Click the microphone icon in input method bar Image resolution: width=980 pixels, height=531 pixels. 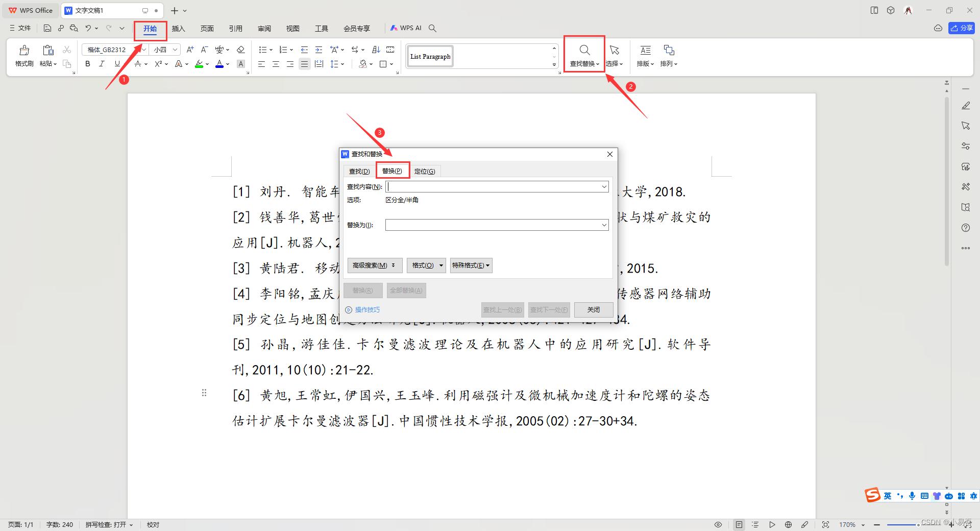(x=912, y=496)
